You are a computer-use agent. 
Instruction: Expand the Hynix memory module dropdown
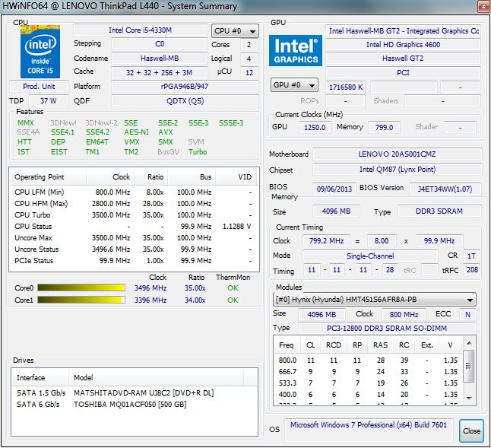[374, 300]
